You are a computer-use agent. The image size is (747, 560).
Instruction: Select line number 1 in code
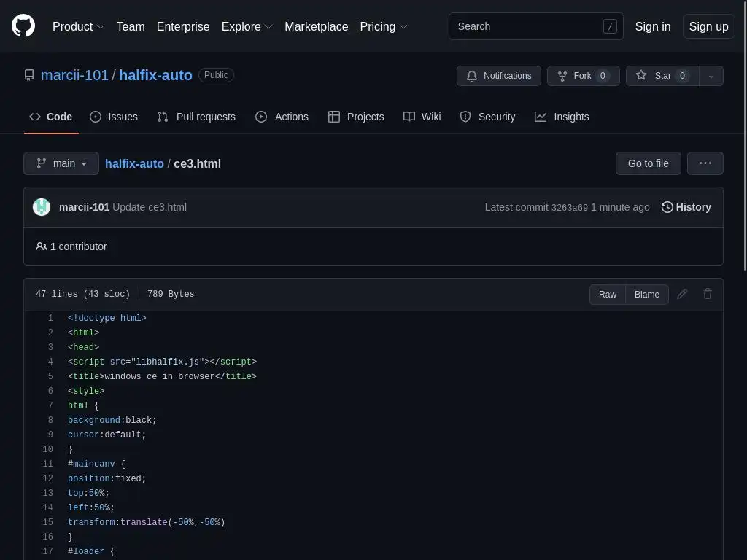[x=50, y=318]
